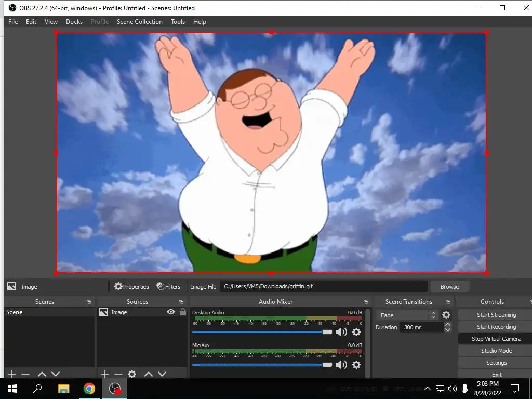Open the View menu
Image resolution: width=532 pixels, height=399 pixels.
pyautogui.click(x=51, y=22)
